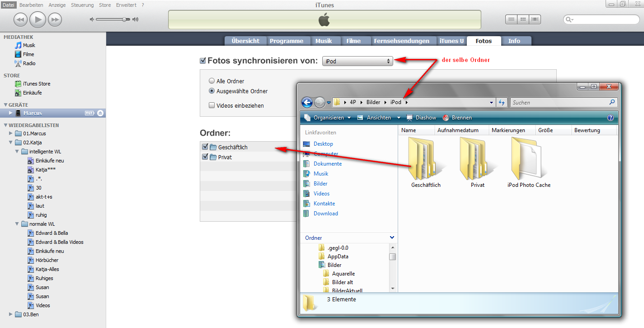This screenshot has height=328, width=644.
Task: Open the Erweitert menu
Action: point(126,5)
